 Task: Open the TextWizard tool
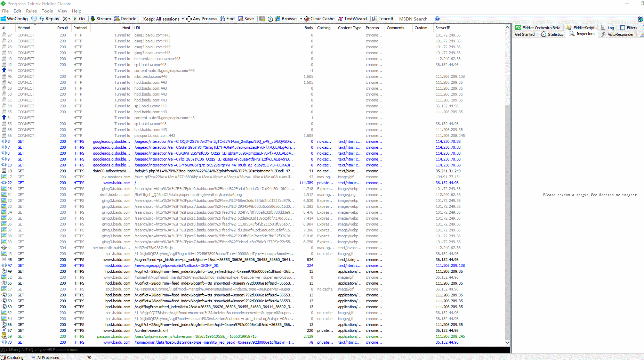(352, 19)
